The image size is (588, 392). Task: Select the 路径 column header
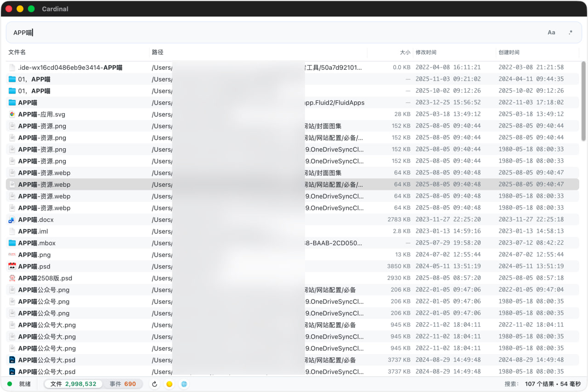point(158,52)
